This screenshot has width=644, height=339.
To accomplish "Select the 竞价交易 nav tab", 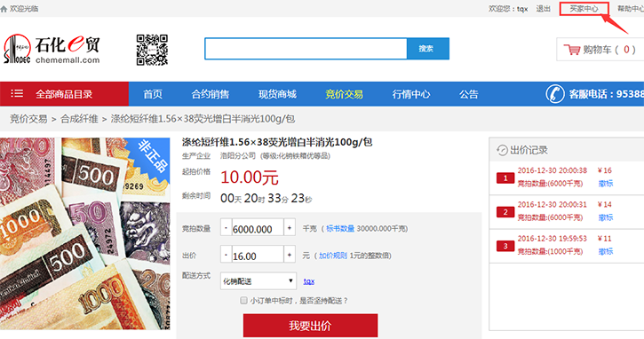I will click(x=344, y=94).
